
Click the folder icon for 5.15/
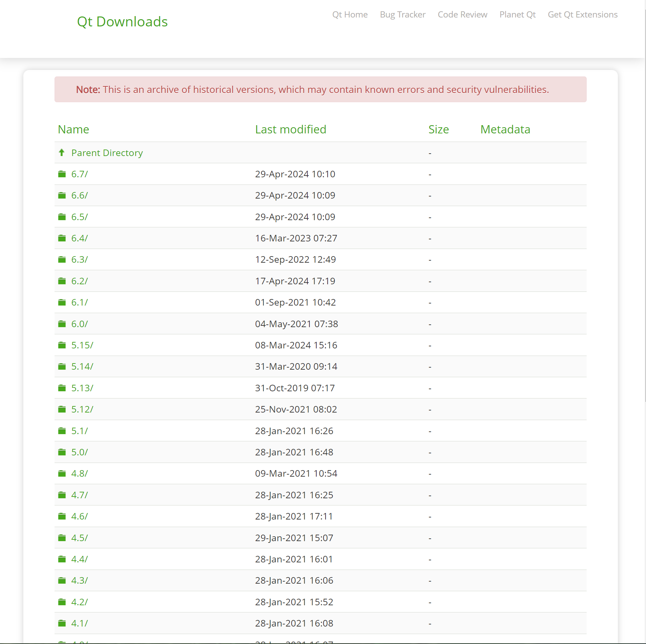point(62,345)
